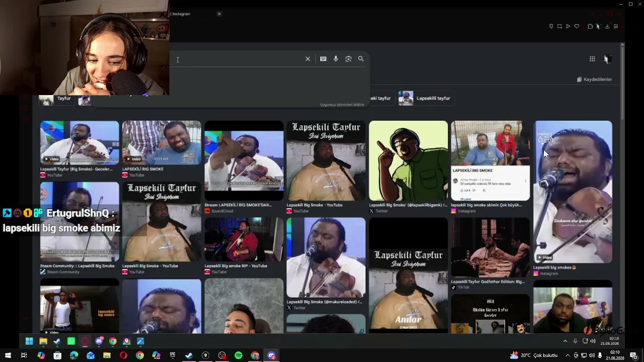The image size is (644, 362).
Task: Activate the browser snapshot tool icon
Action: tap(559, 26)
